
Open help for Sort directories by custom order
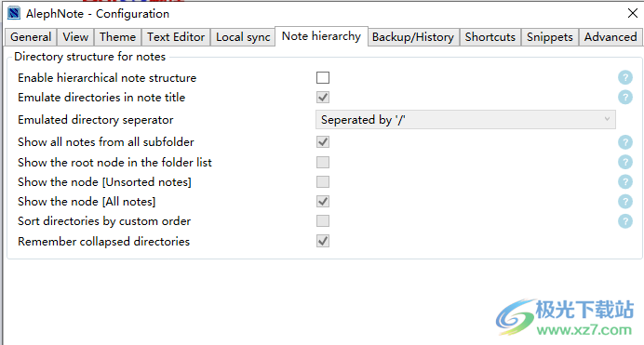pos(625,221)
